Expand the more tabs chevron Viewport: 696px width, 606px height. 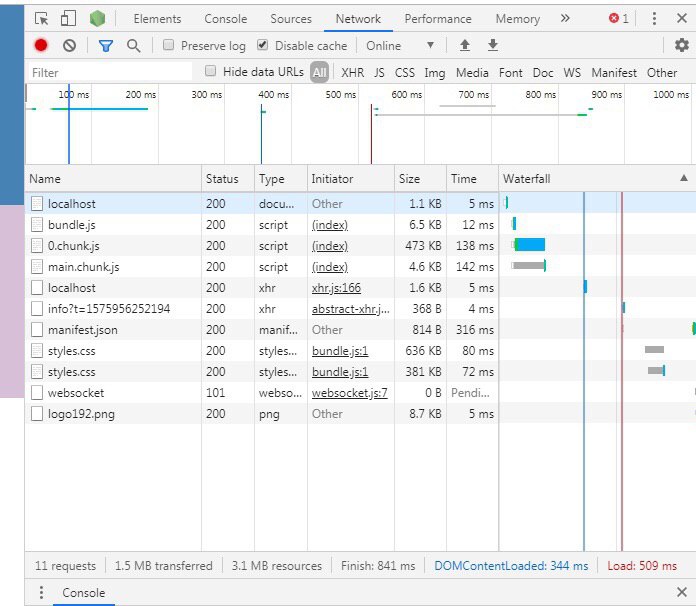[x=565, y=19]
